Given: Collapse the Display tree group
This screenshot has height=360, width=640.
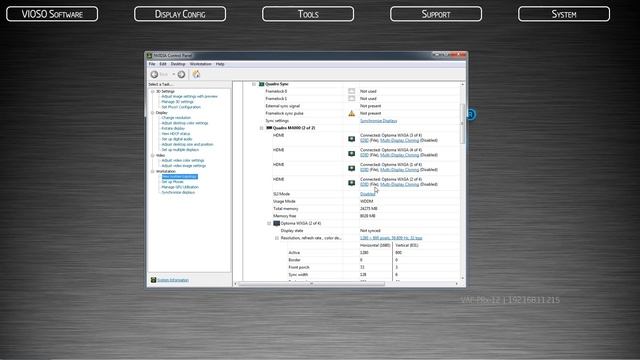Looking at the screenshot, I should [153, 113].
